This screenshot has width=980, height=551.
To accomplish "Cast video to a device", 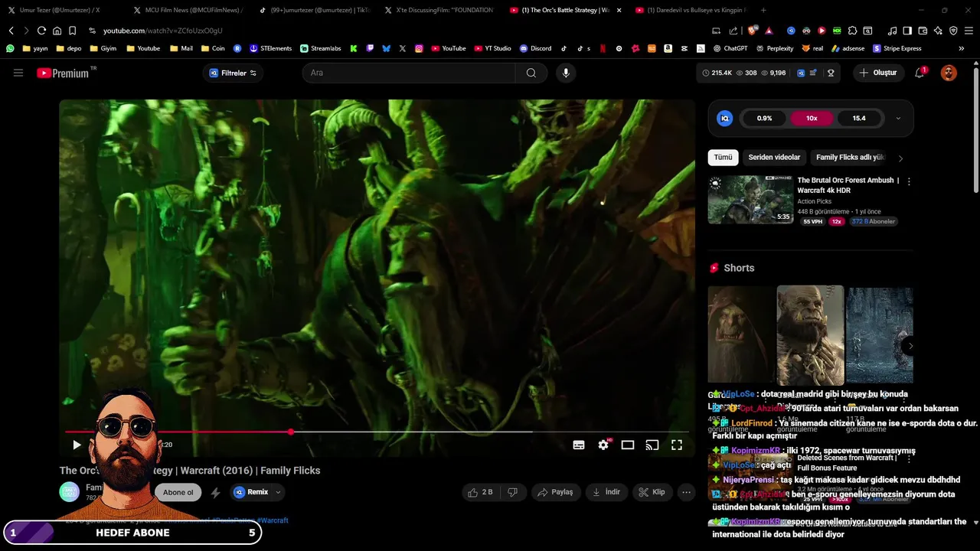I will tap(652, 445).
